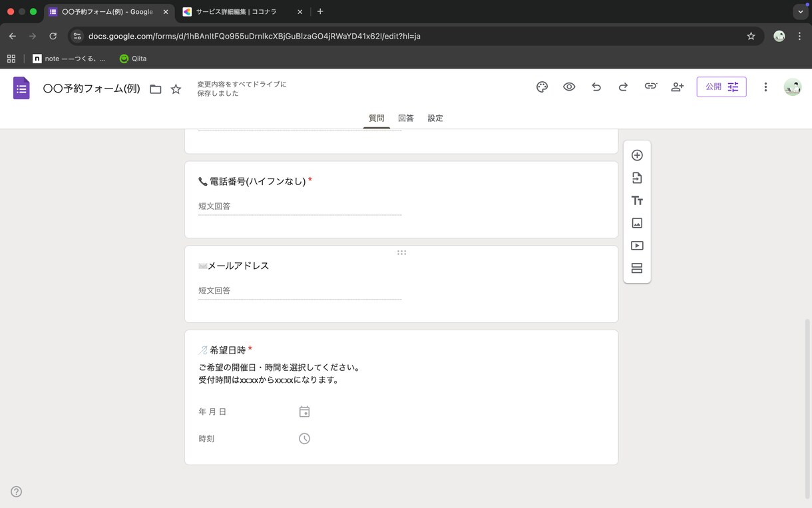Redo the last change
The height and width of the screenshot is (508, 812).
[x=623, y=87]
